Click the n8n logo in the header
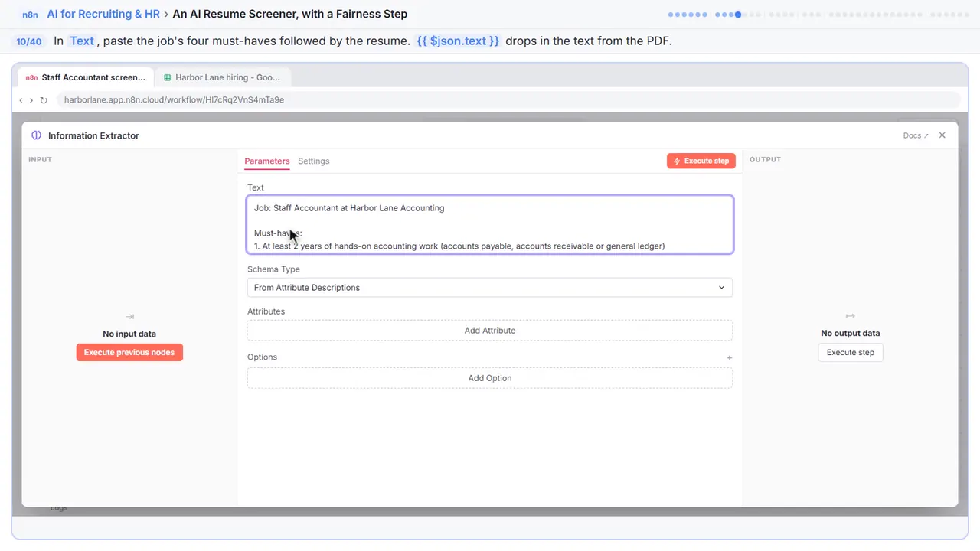The width and height of the screenshot is (980, 551). click(29, 14)
